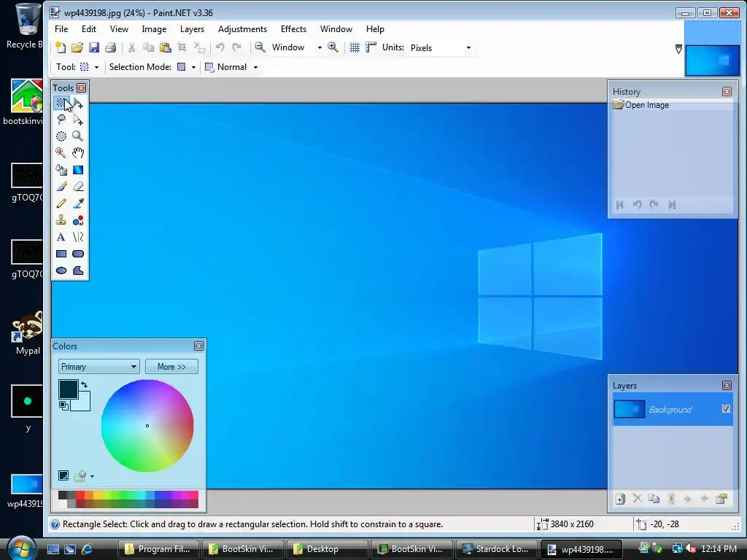Select the Background layer thumbnail

629,409
